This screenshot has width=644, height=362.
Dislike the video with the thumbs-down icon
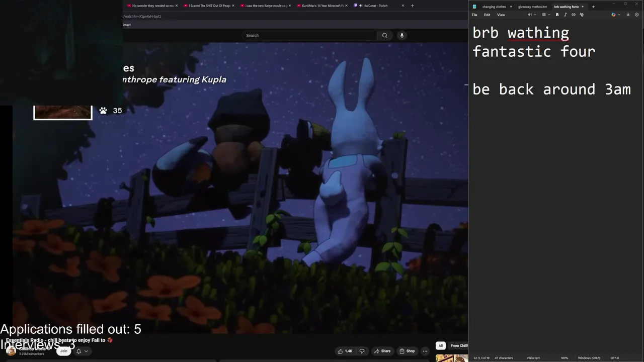(362, 351)
